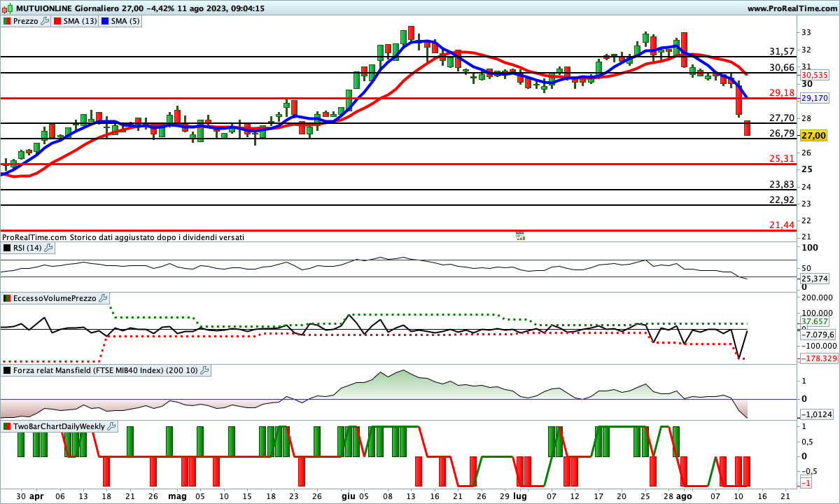The image size is (840, 504).
Task: Open Forza relat Mansfield wrench settings
Action: pos(204,370)
